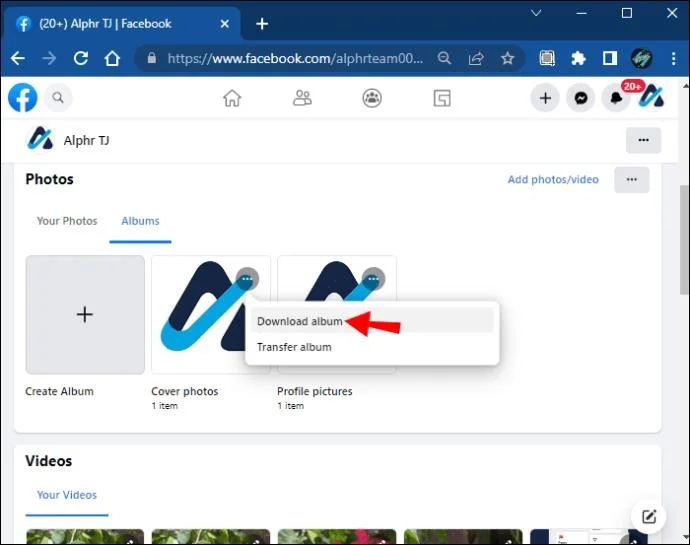
Task: Open the Messenger chat icon
Action: point(581,98)
